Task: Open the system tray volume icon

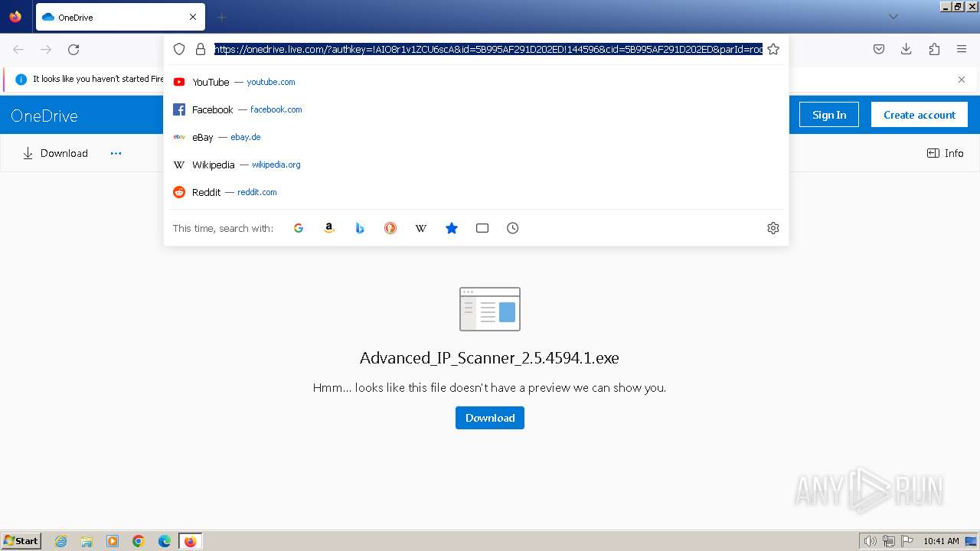Action: 871,541
